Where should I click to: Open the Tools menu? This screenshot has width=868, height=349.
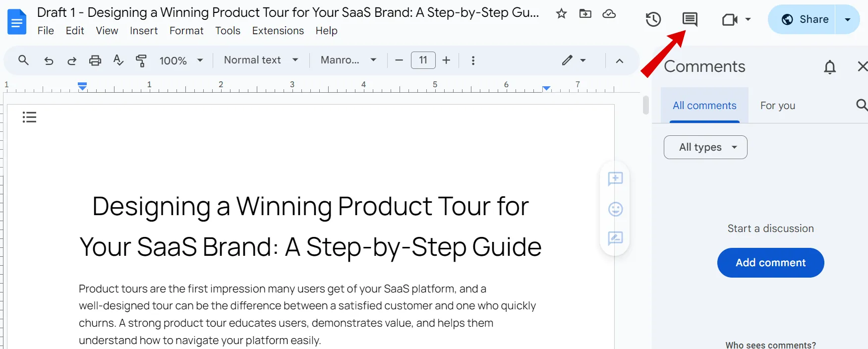pos(228,31)
